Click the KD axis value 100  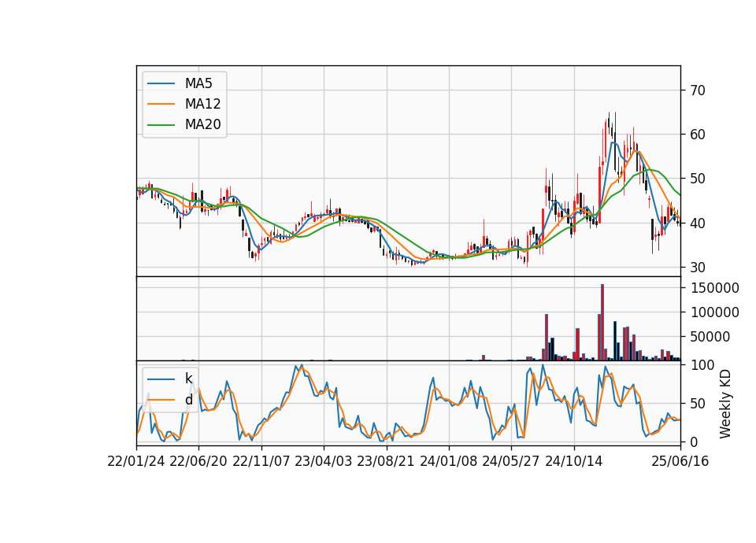coord(702,365)
